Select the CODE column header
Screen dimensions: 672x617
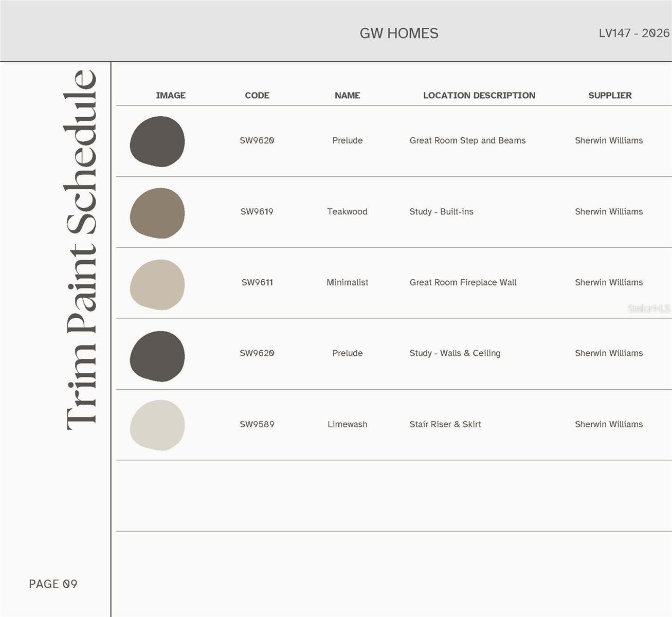click(x=257, y=95)
